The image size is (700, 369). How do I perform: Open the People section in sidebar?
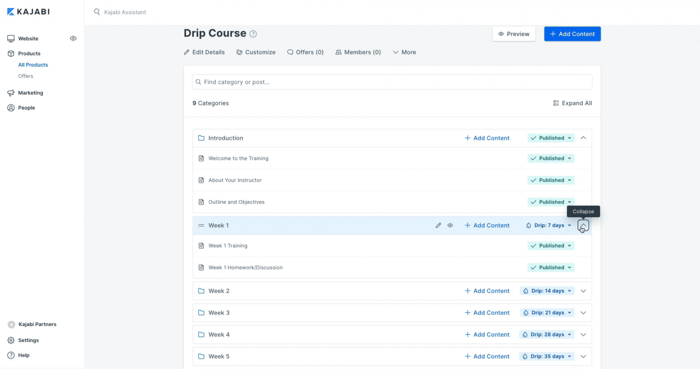point(26,108)
